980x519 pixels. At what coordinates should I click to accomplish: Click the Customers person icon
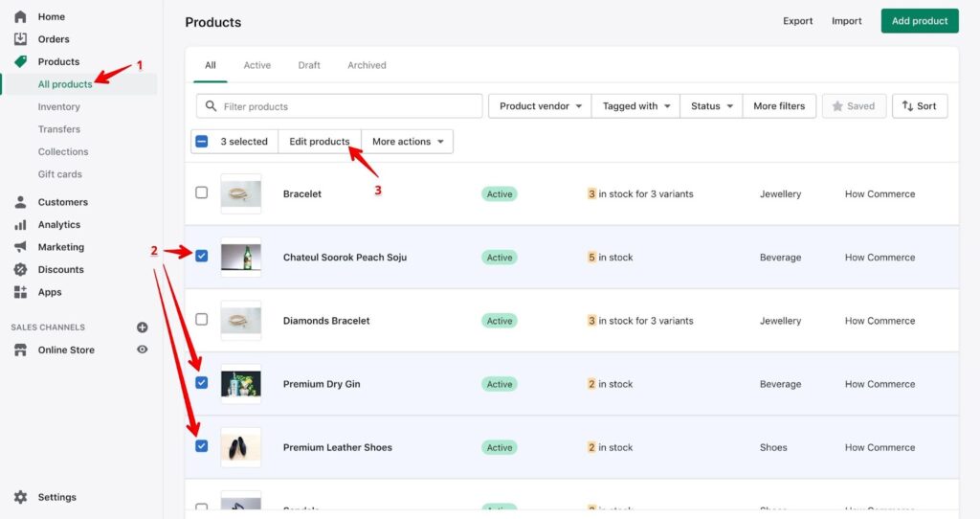(x=20, y=202)
